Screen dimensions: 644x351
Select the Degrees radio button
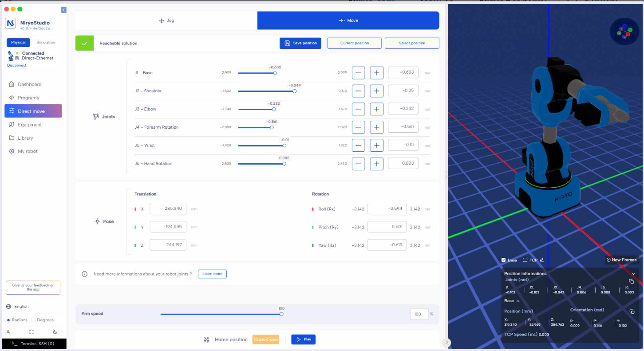(35, 320)
